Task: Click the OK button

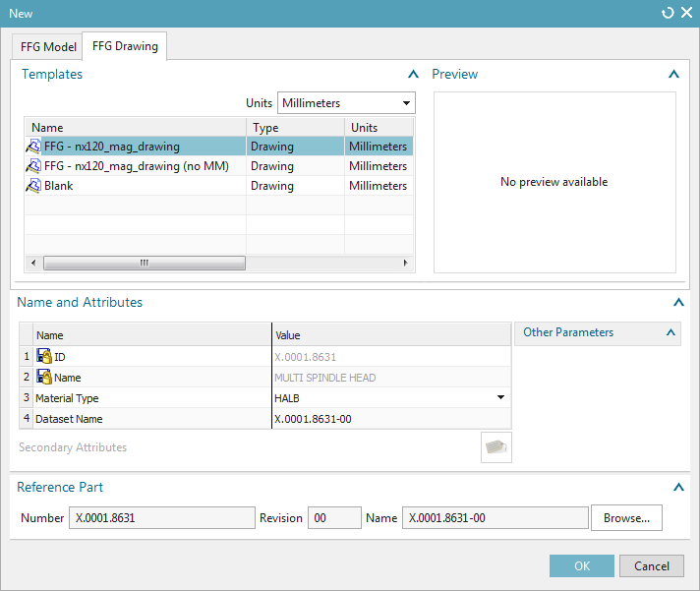Action: tap(581, 565)
